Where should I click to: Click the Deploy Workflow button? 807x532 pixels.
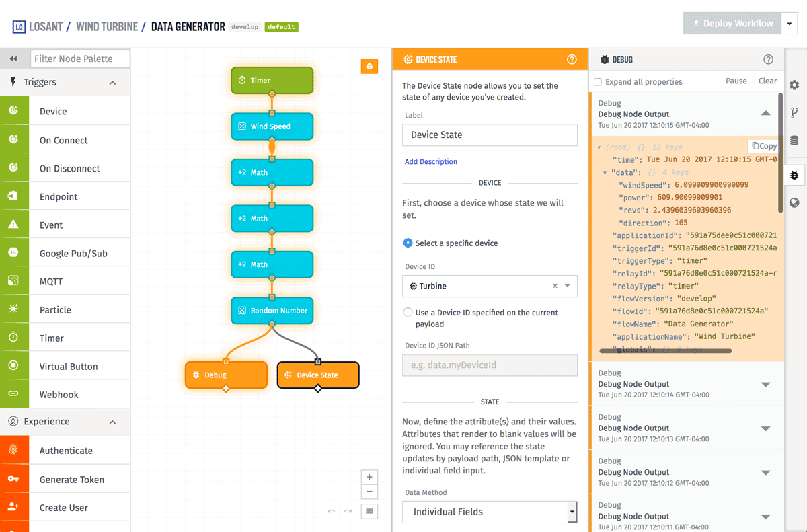732,24
